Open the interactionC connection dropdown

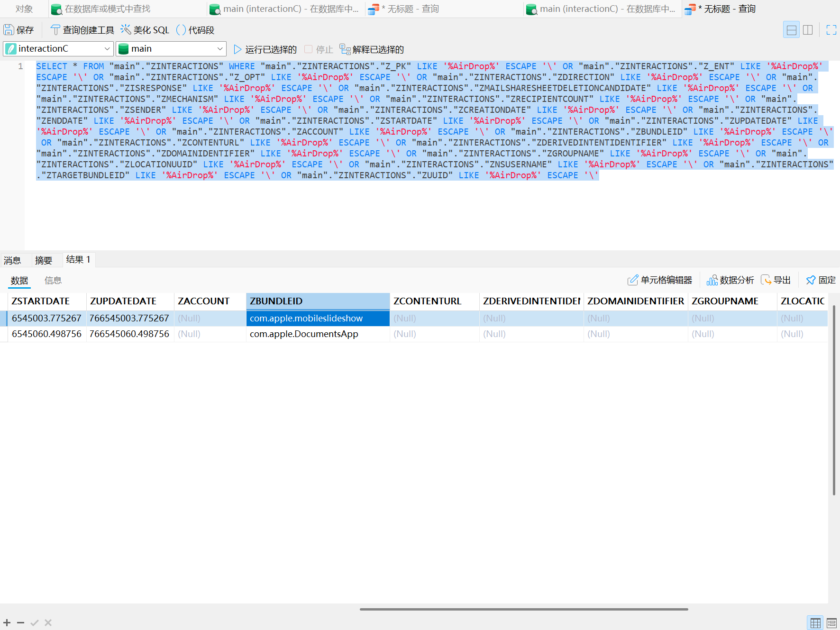click(x=58, y=49)
